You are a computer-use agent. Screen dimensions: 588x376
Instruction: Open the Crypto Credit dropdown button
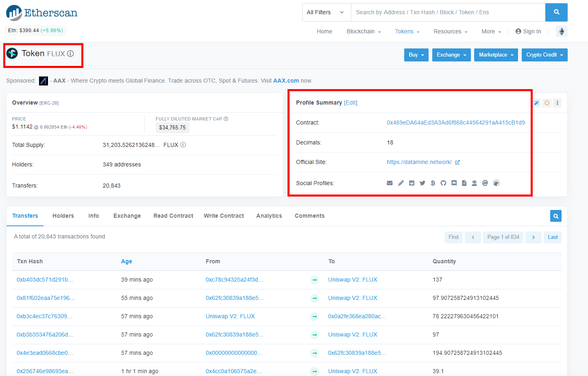click(x=544, y=55)
